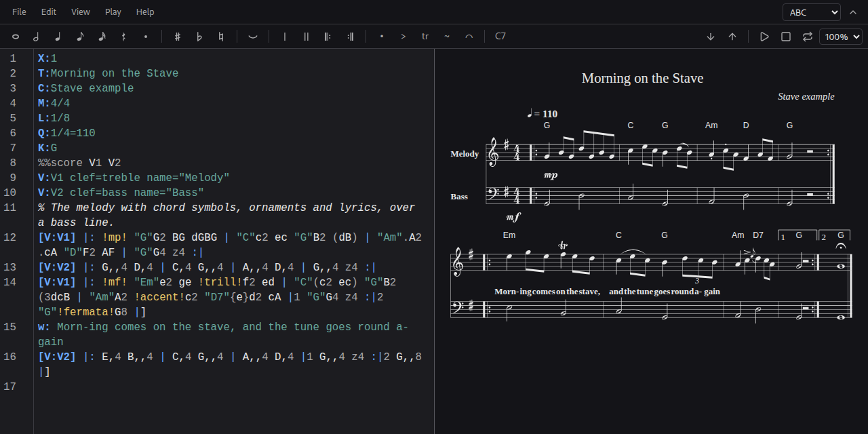
Task: Click the composer line 'C:Stave example'
Action: (x=86, y=88)
